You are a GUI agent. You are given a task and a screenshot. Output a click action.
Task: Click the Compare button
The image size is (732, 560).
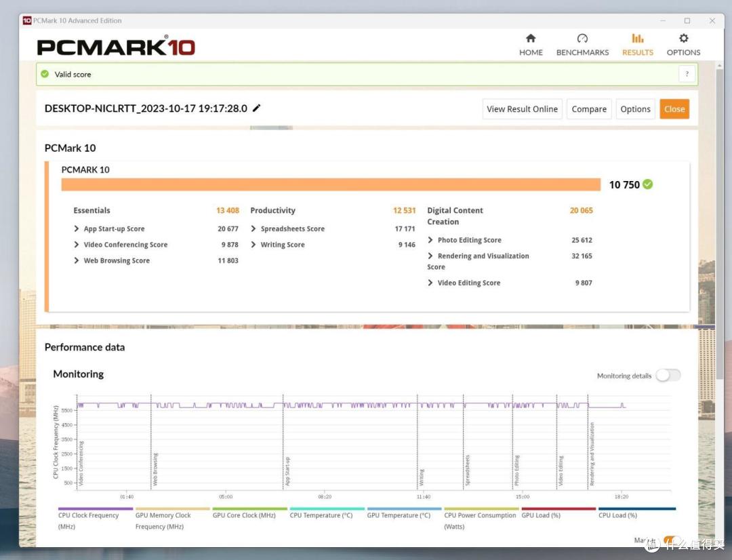pyautogui.click(x=589, y=109)
